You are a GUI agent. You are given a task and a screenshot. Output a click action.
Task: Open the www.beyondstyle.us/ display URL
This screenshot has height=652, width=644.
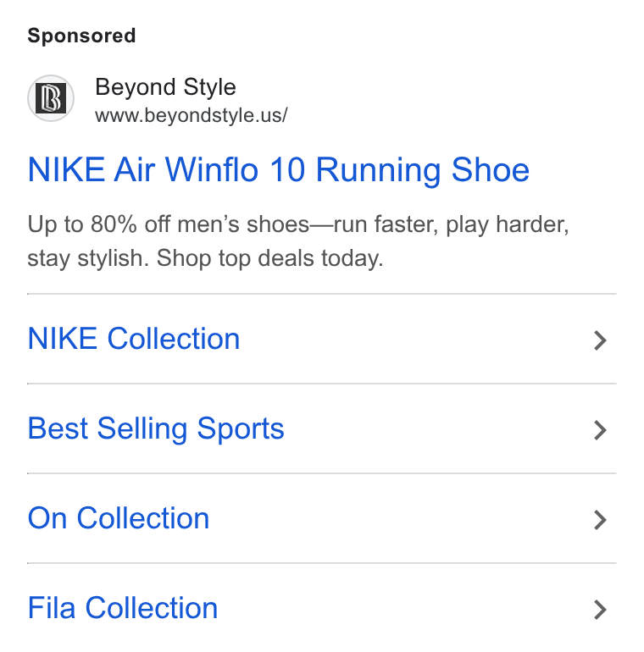pyautogui.click(x=192, y=116)
